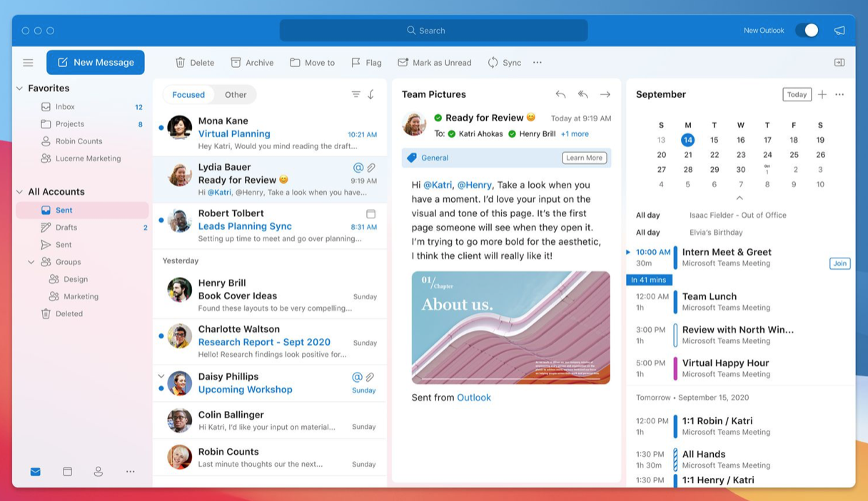Click the attachment paperclip on Lydia Bauer email
Image resolution: width=868 pixels, height=501 pixels.
[x=371, y=168]
